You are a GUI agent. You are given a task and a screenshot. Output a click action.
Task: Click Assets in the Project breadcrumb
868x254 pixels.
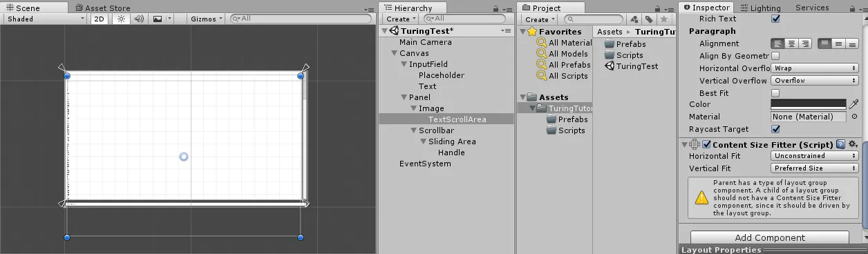click(610, 32)
